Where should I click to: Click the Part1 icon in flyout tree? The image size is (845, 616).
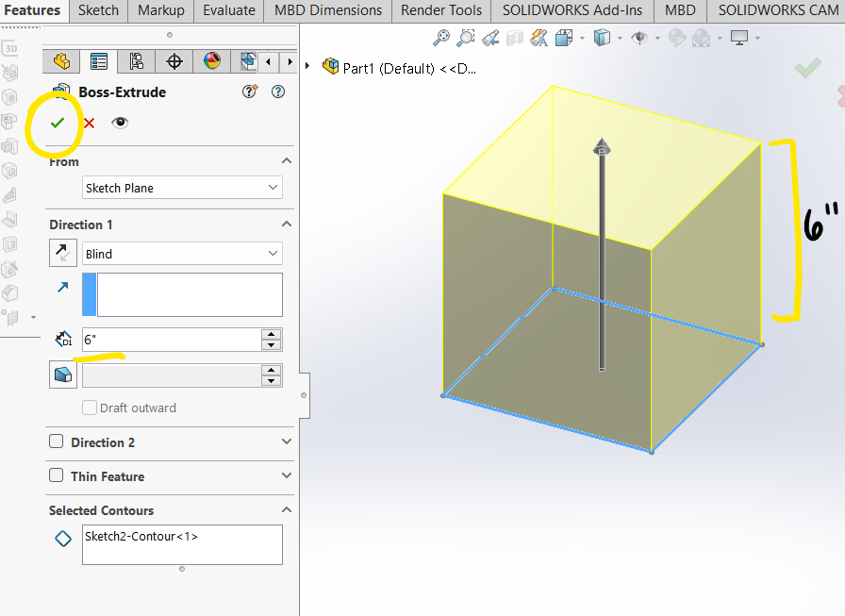coord(330,67)
